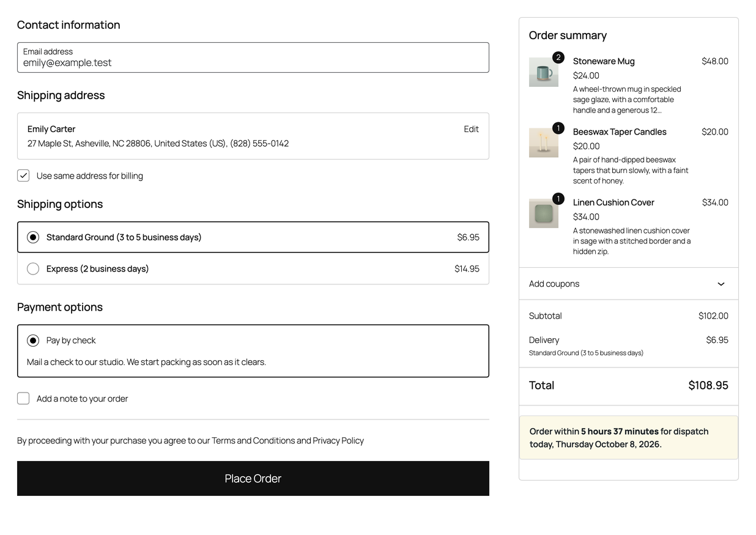Screen dimensions: 756x535
Task: Click the Linen Cushion Cover thumbnail
Action: click(x=544, y=213)
